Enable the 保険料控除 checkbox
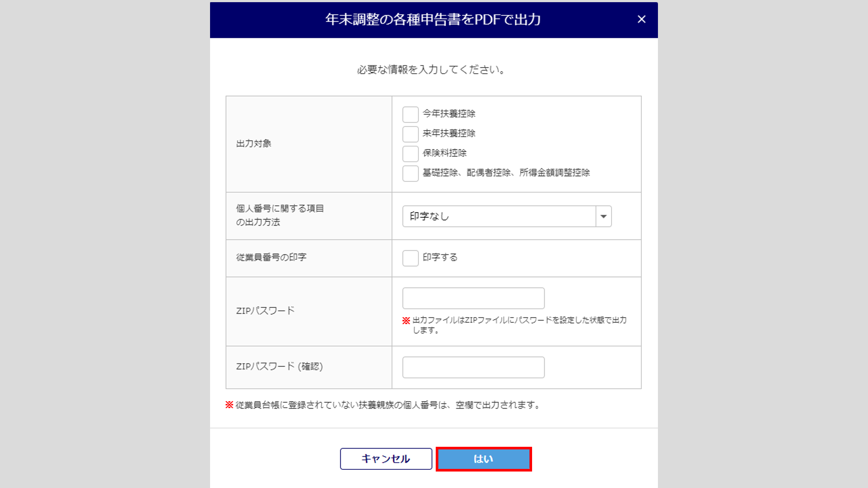 (x=410, y=154)
